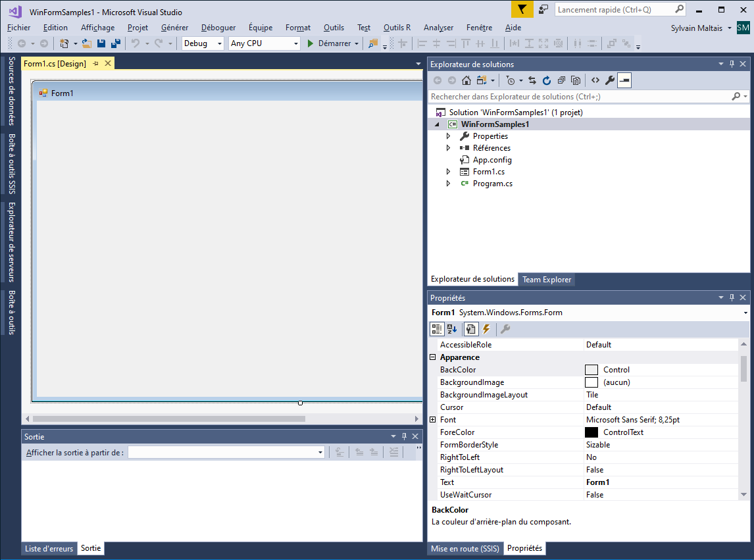
Task: Click the Solution Explorer search field
Action: 579,97
